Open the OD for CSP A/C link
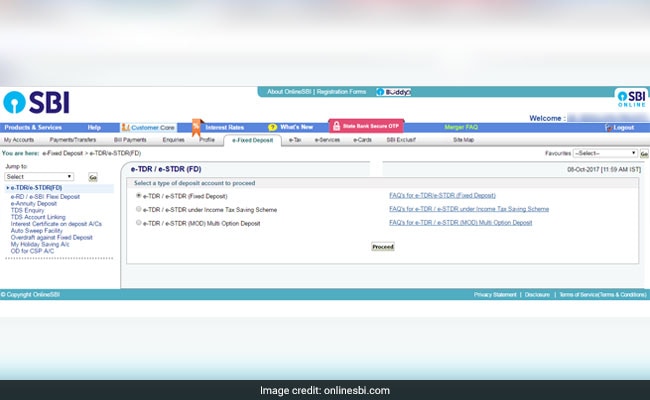This screenshot has width=650, height=400. coord(32,251)
